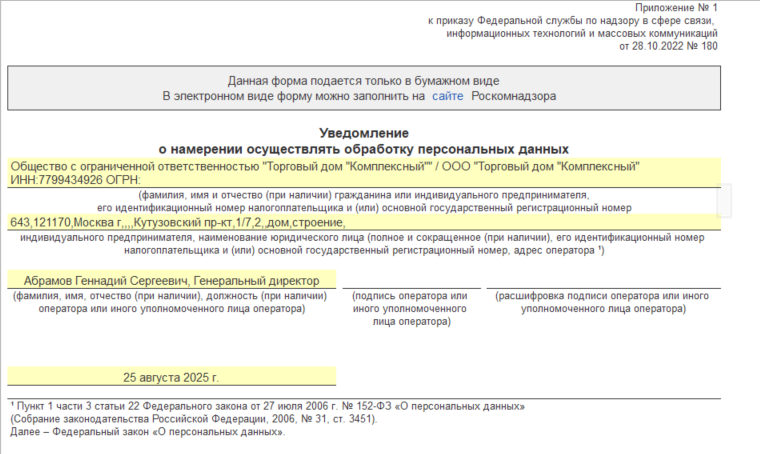760x454 pixels.
Task: Click the caption "(подпись оператора или иного"
Action: click(x=411, y=297)
